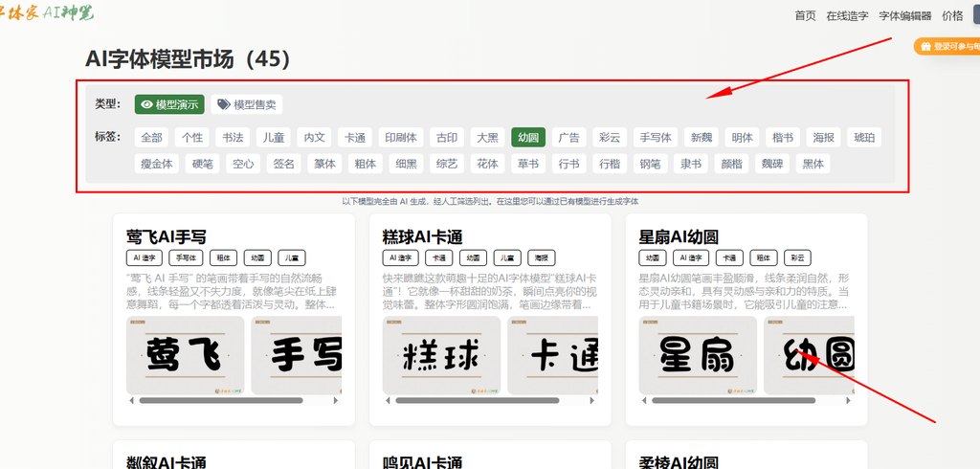Open the 首页 nav link
Screen dimensions: 980x469
click(805, 16)
